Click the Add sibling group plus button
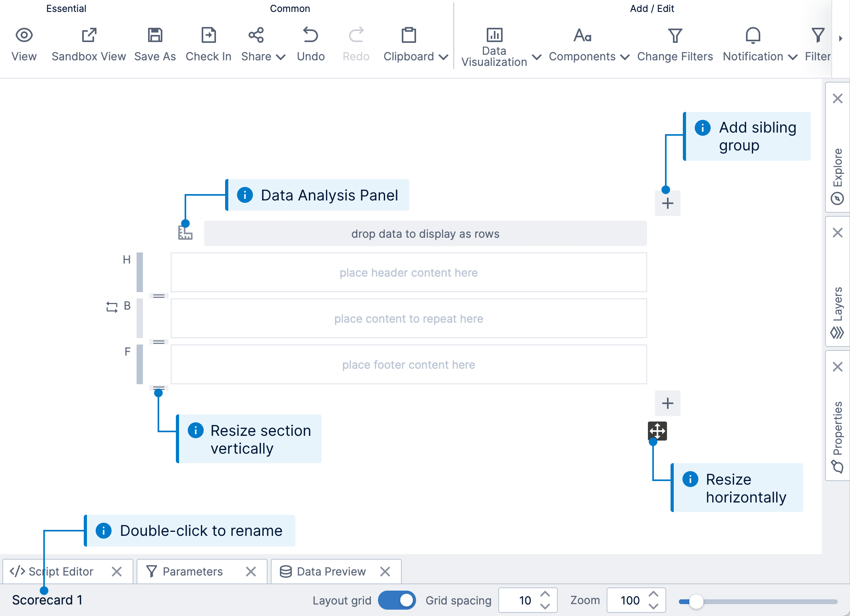850x616 pixels. click(x=667, y=203)
